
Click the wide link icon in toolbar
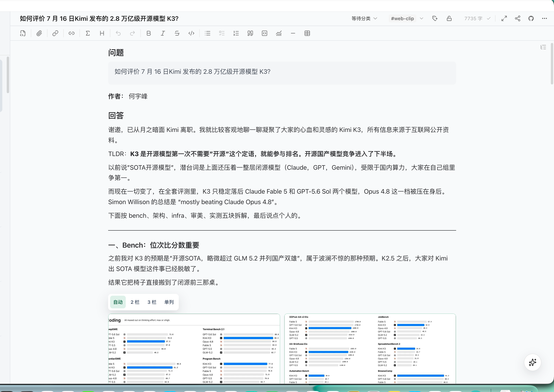click(71, 33)
